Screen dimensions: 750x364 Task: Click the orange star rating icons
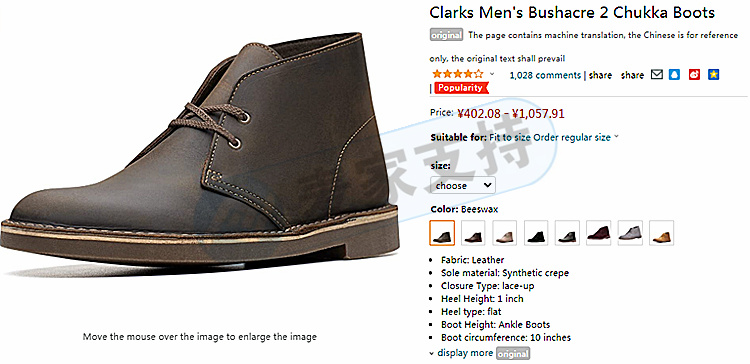pyautogui.click(x=458, y=74)
